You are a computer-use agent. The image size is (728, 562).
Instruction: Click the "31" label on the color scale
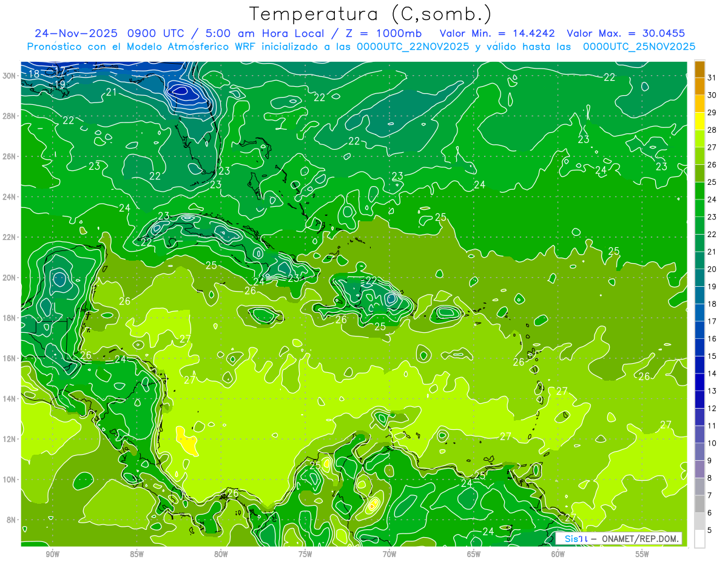pyautogui.click(x=712, y=78)
